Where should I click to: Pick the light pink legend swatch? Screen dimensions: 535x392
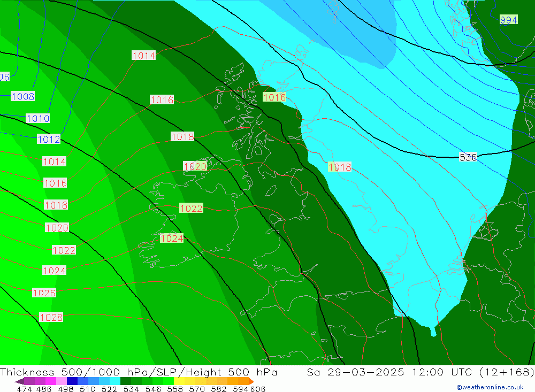(61, 381)
